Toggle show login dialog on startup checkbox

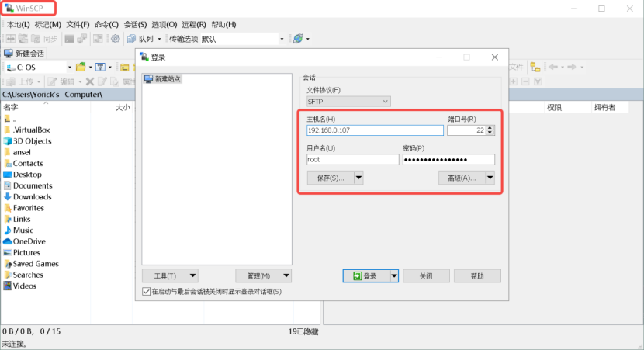click(146, 292)
